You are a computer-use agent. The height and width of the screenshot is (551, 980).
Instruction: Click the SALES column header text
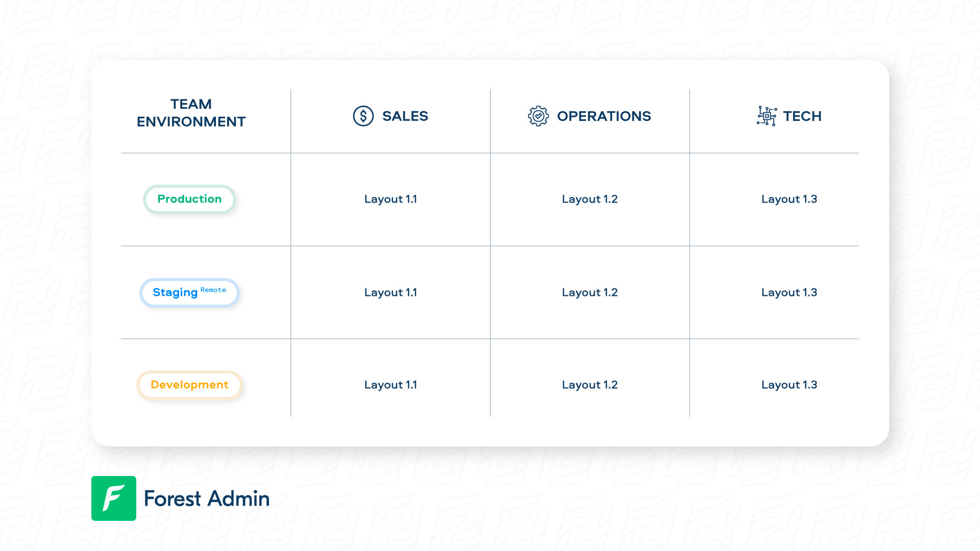pyautogui.click(x=405, y=116)
